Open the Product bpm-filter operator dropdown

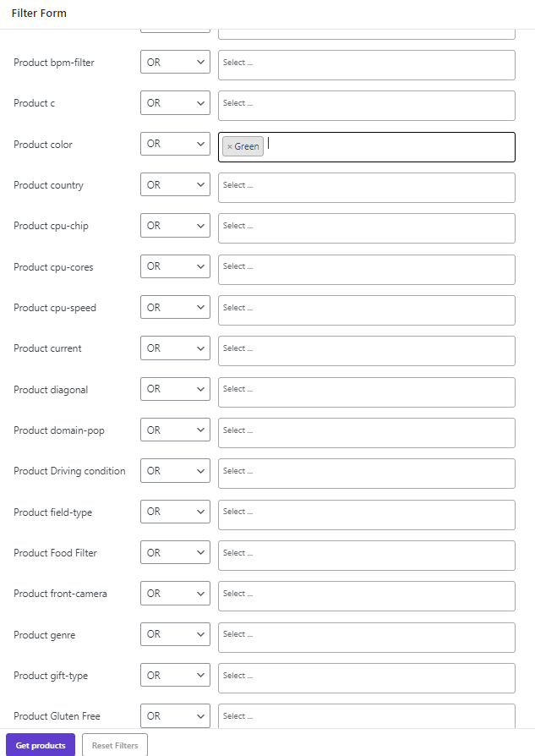pyautogui.click(x=174, y=62)
